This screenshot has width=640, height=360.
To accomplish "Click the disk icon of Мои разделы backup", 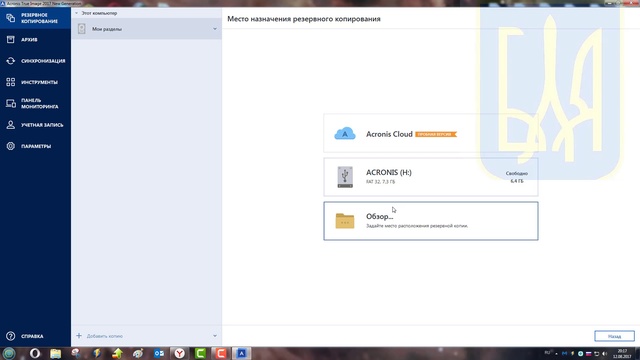I will [x=82, y=29].
